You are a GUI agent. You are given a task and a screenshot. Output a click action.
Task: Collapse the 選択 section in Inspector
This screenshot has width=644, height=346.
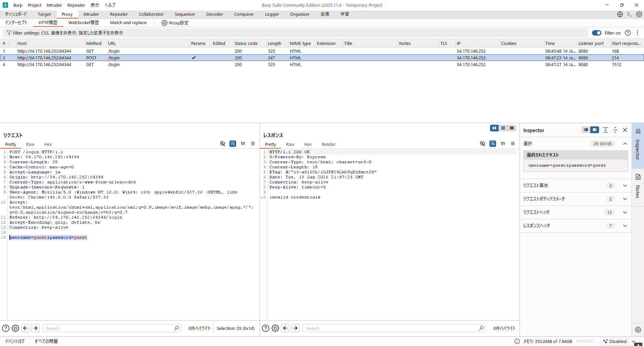tap(625, 143)
